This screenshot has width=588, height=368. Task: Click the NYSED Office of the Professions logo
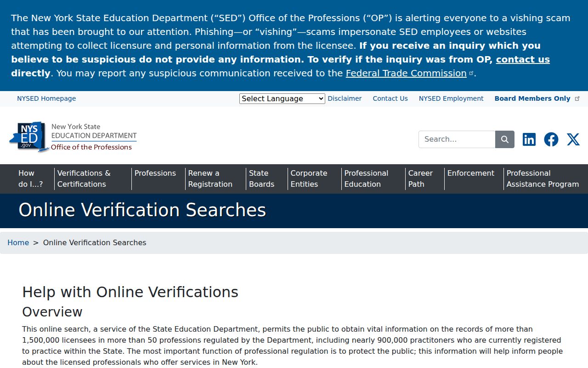(73, 137)
